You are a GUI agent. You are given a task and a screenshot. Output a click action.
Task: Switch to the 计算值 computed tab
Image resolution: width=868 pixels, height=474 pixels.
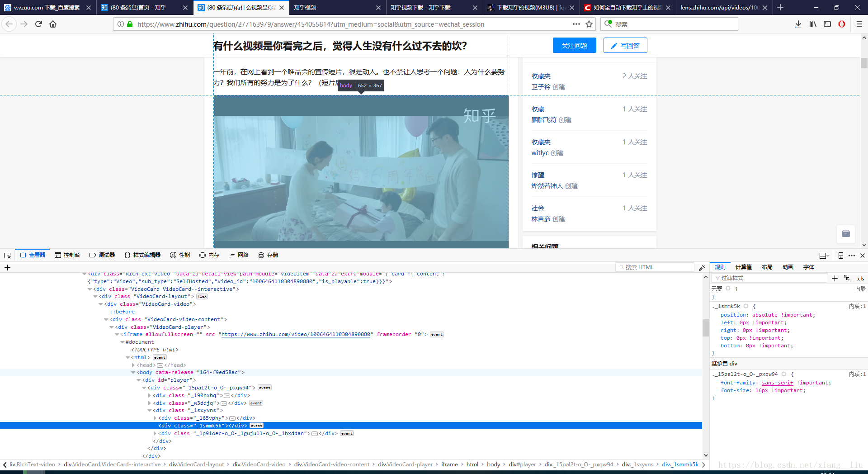tap(744, 267)
